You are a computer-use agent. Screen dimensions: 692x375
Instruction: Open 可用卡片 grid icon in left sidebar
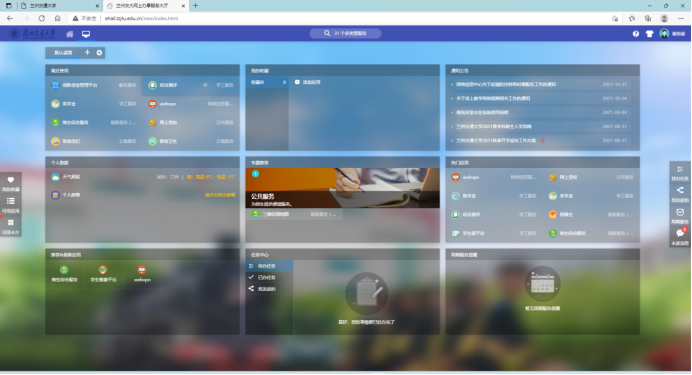11,226
